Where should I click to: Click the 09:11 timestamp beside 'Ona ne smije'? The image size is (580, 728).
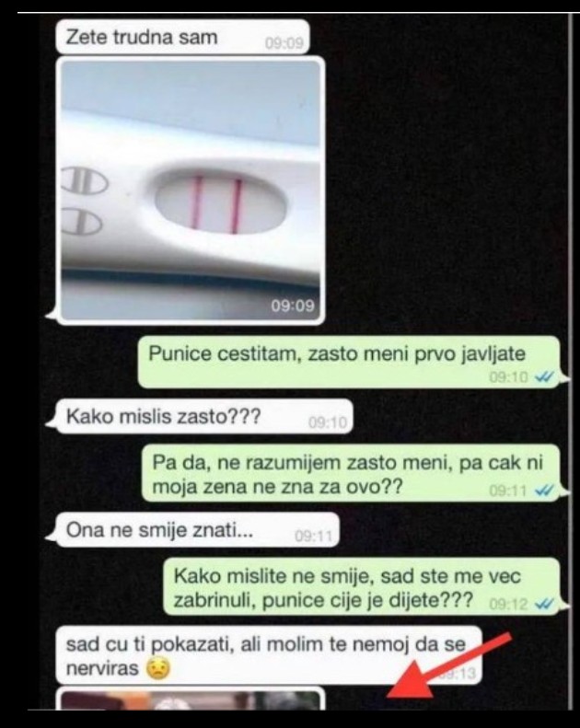pyautogui.click(x=313, y=537)
